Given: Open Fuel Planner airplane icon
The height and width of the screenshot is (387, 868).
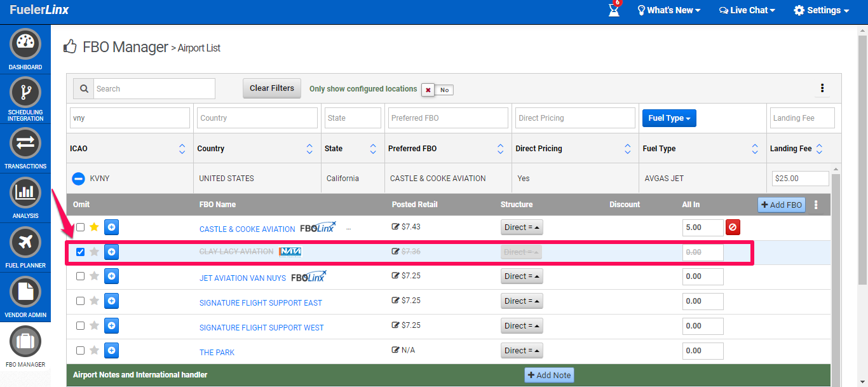Looking at the screenshot, I should pyautogui.click(x=25, y=243).
